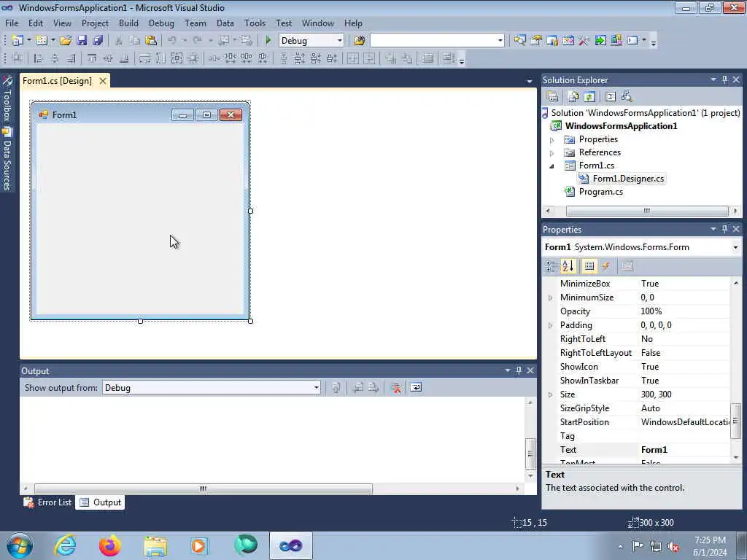747x560 pixels.
Task: Open the File menu
Action: [x=12, y=23]
